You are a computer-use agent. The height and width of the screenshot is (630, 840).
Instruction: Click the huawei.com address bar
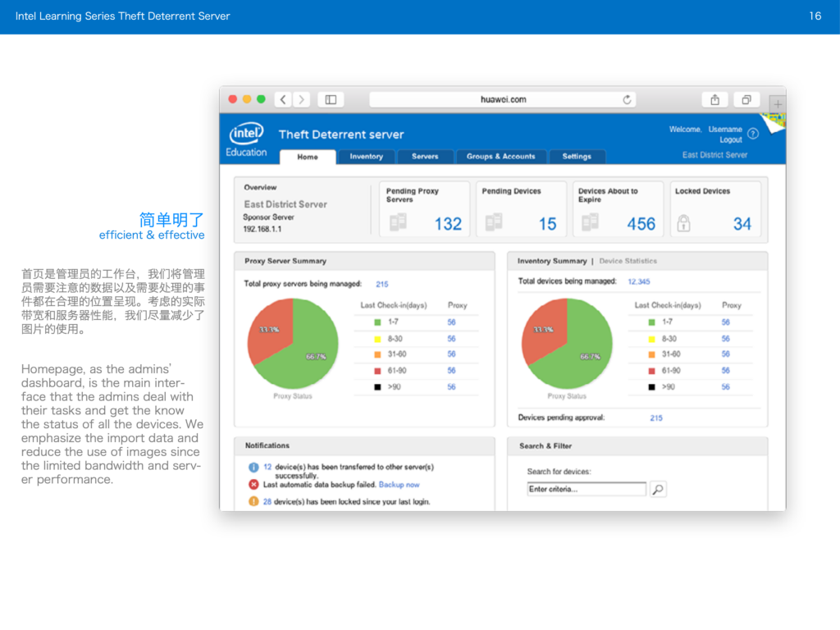[503, 99]
